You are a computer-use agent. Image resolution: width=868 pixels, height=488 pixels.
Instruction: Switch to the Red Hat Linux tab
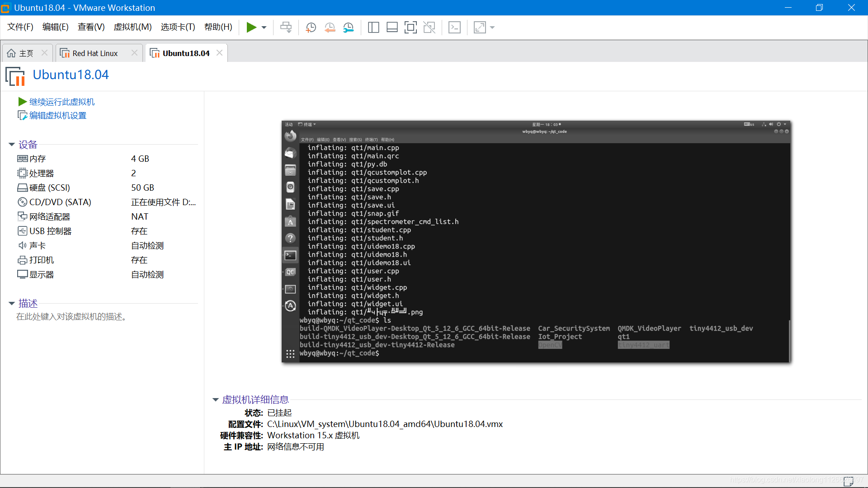pyautogui.click(x=95, y=53)
